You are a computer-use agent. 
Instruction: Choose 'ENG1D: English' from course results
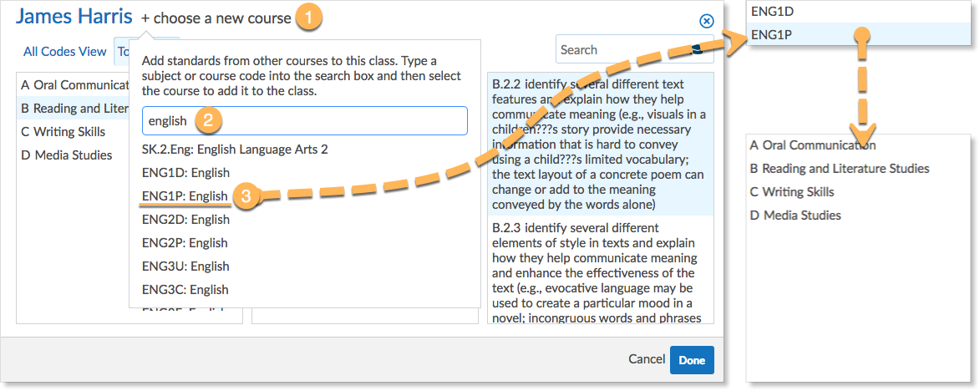185,173
